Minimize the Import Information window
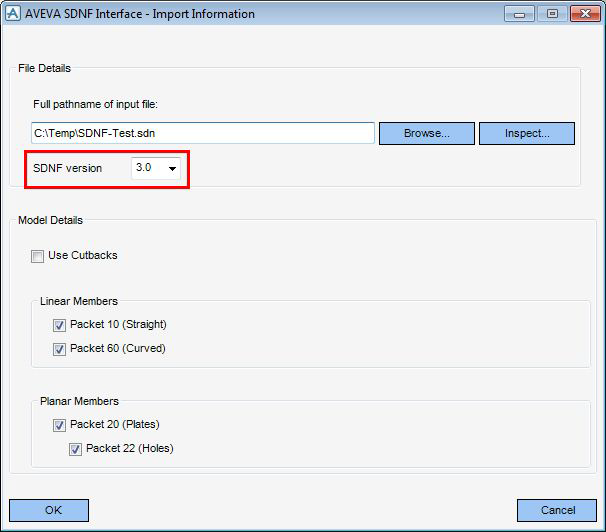This screenshot has height=532, width=606. [519, 14]
